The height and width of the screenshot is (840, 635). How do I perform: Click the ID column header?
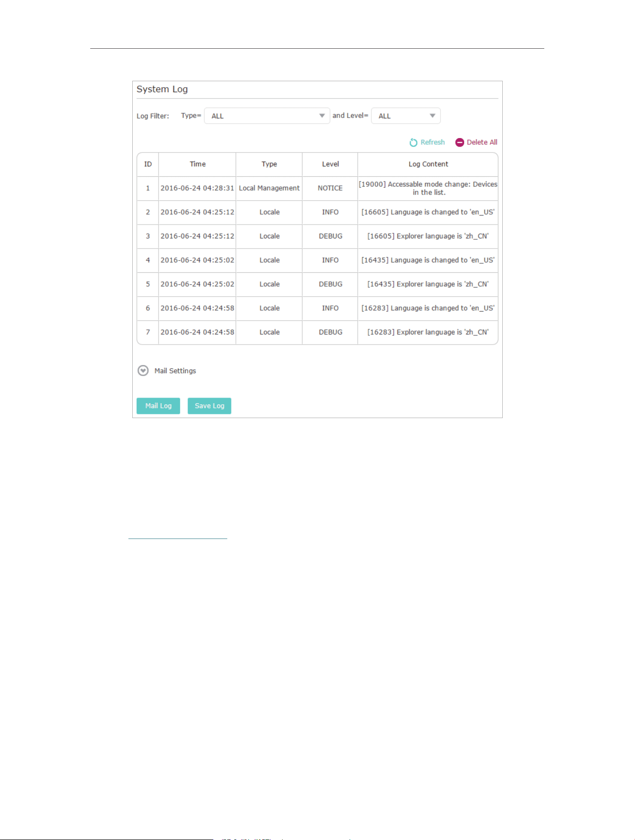pyautogui.click(x=148, y=164)
